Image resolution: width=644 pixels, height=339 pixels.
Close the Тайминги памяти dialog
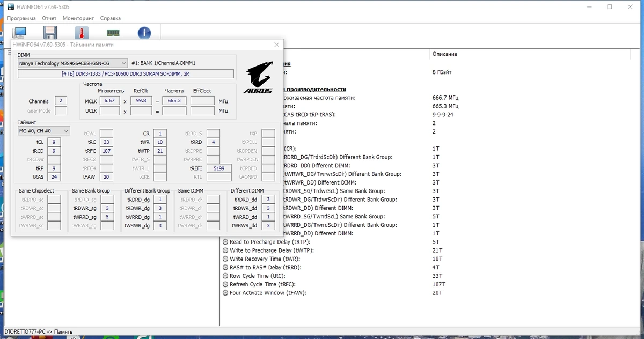[276, 45]
